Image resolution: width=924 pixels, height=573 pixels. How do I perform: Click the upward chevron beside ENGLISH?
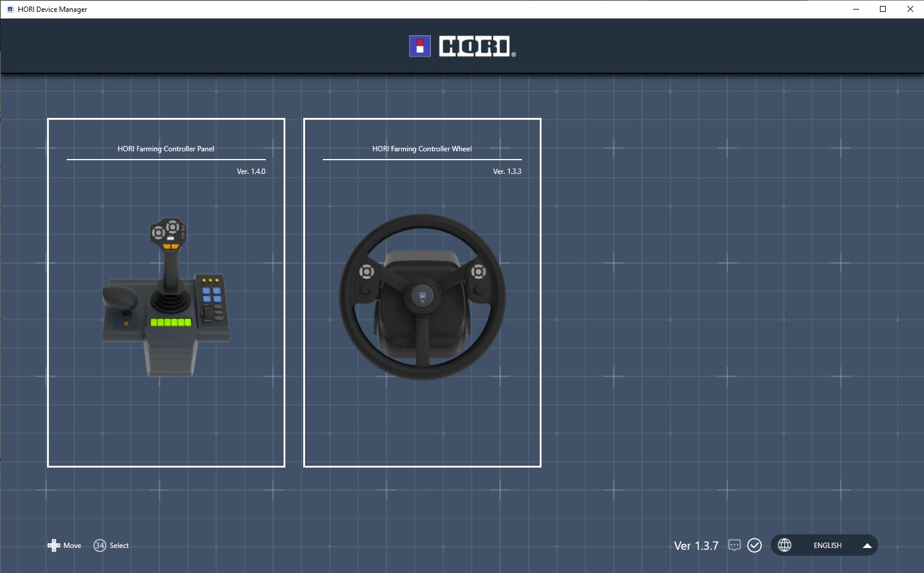(x=867, y=545)
